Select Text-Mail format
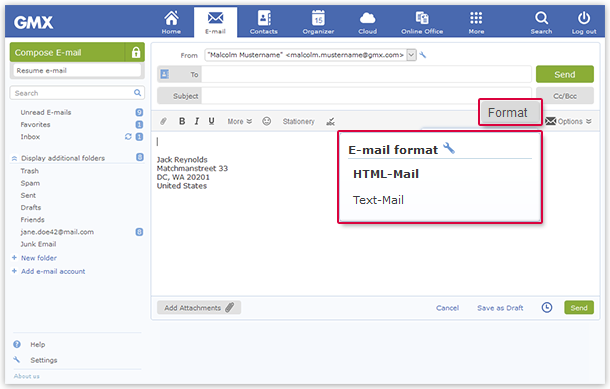610x389 pixels. coord(378,200)
